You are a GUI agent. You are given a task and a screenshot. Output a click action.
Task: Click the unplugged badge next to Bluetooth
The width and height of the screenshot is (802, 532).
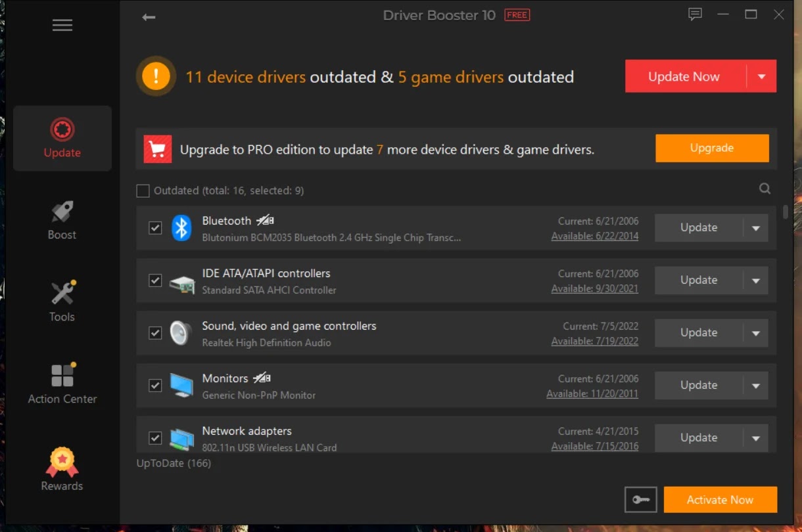[264, 221]
